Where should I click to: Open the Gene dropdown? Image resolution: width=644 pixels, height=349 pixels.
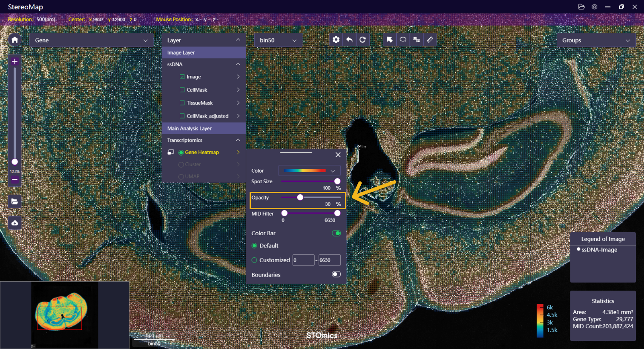(91, 40)
